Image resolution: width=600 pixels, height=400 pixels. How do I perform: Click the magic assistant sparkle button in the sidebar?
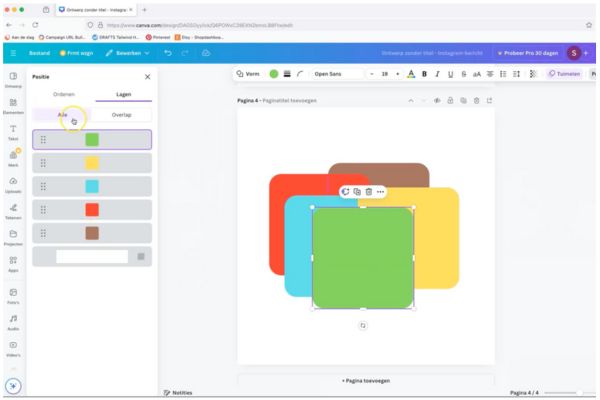(13, 386)
